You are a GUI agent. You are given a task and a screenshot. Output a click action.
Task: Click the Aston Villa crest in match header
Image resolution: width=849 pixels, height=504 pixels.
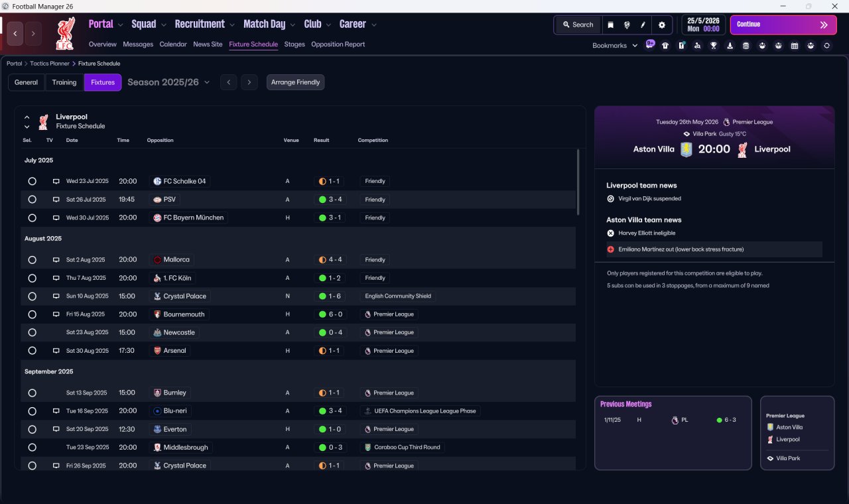686,149
